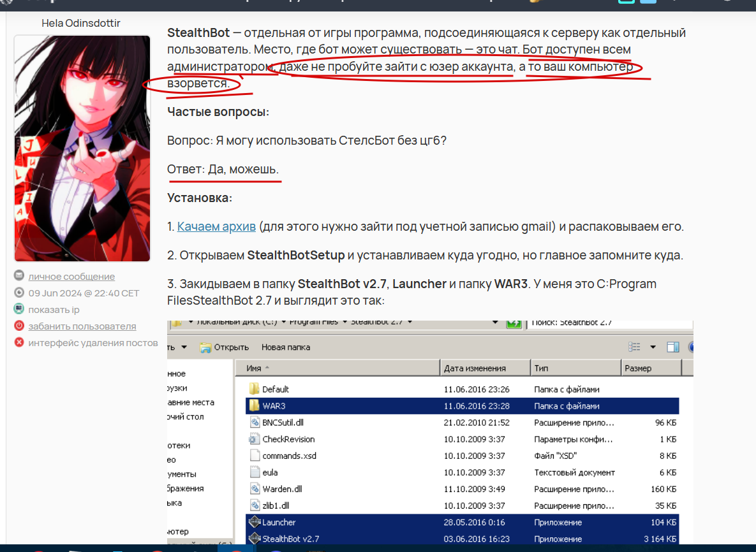The width and height of the screenshot is (756, 552).
Task: Select the 'Default' folder icon
Action: tap(254, 389)
